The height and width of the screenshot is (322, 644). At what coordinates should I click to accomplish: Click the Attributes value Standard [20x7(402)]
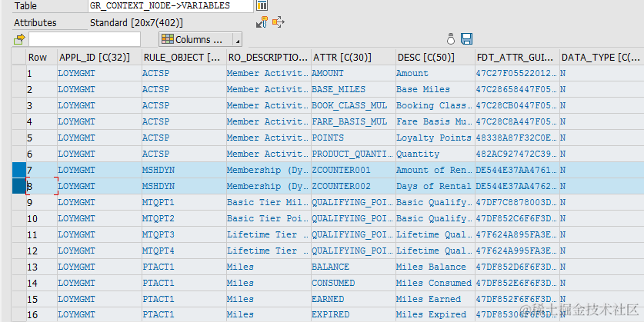[x=136, y=22]
